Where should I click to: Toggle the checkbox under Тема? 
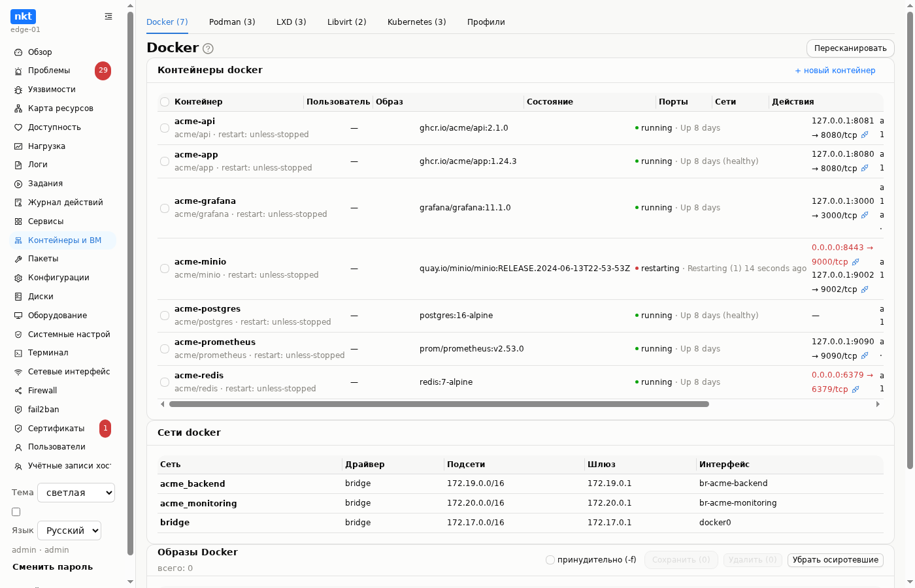tap(16, 512)
